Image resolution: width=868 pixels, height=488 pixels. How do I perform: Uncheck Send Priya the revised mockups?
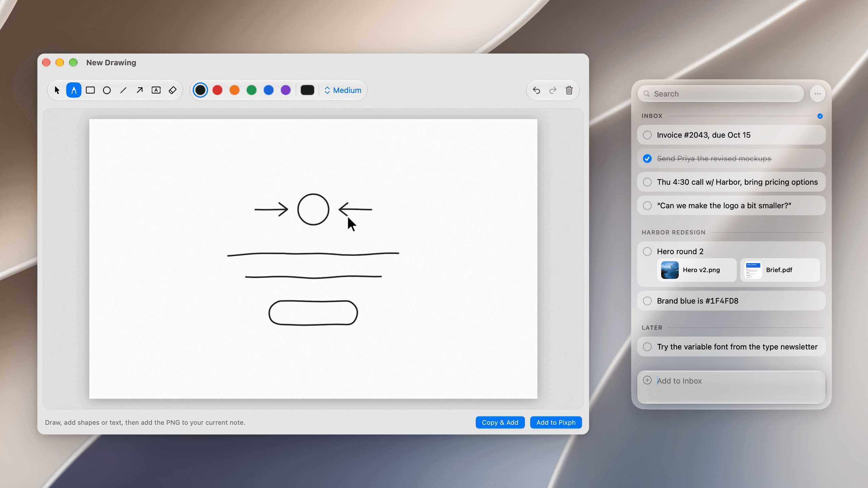tap(647, 159)
